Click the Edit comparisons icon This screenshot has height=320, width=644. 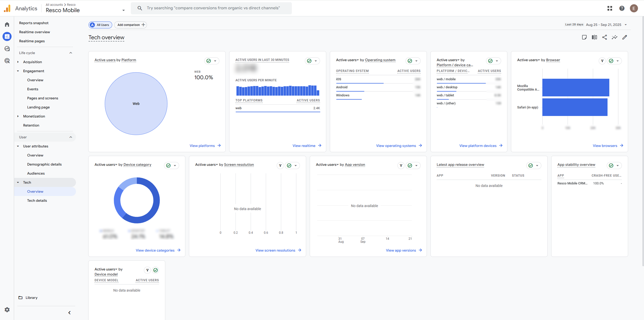coord(594,37)
